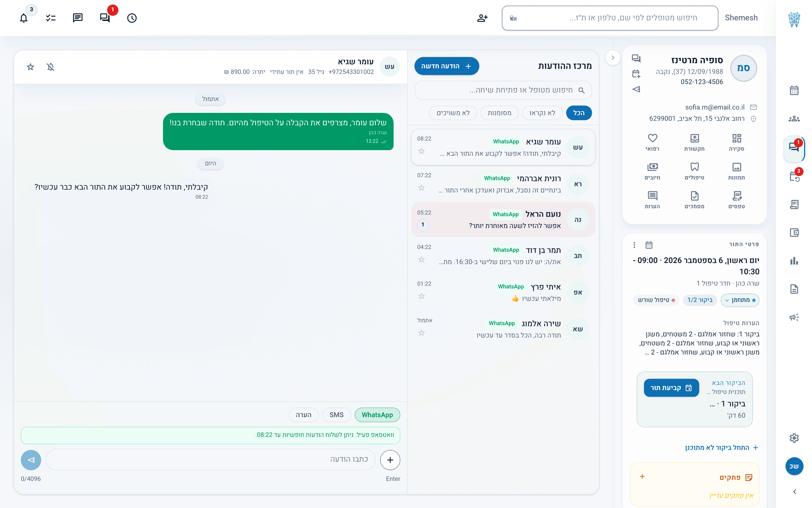
Task: Select the הכל filter tab
Action: coord(579,113)
